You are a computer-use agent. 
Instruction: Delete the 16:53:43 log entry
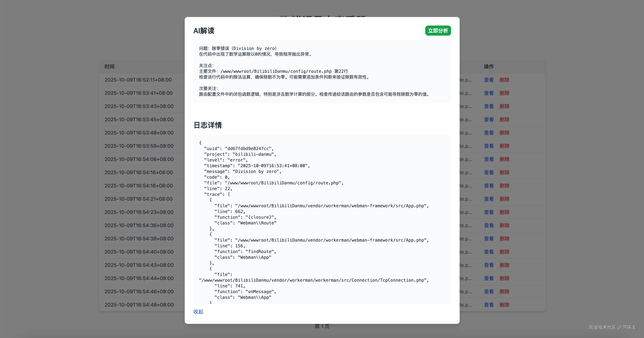[x=504, y=106]
